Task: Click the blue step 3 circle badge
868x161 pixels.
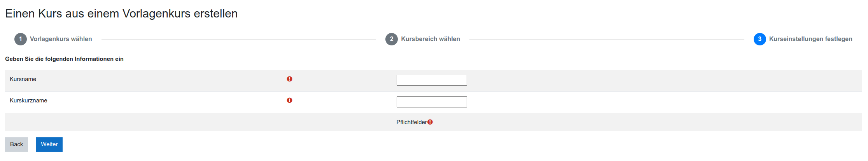Action: point(760,39)
